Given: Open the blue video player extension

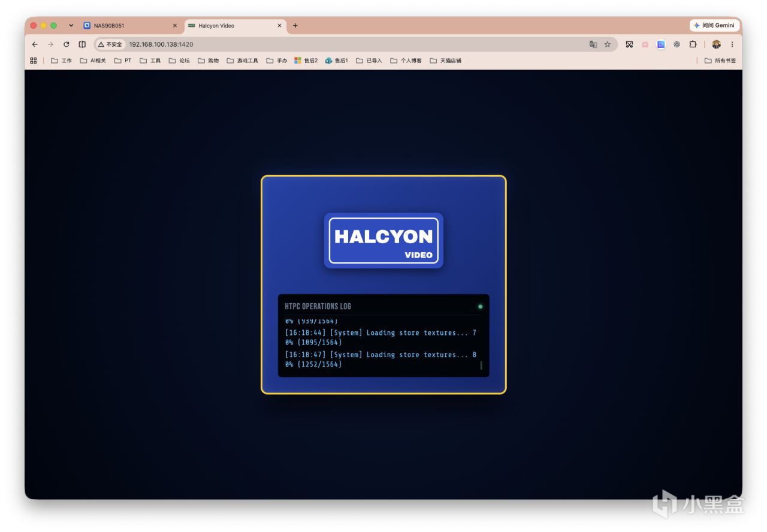Looking at the screenshot, I should tap(661, 44).
